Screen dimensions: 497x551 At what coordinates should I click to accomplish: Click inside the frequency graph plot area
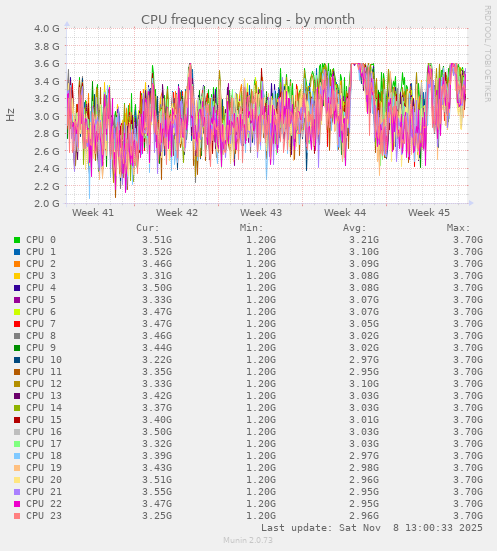click(x=267, y=116)
